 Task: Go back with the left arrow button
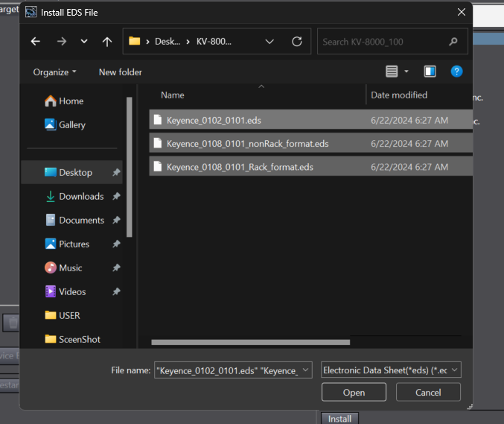pos(35,41)
